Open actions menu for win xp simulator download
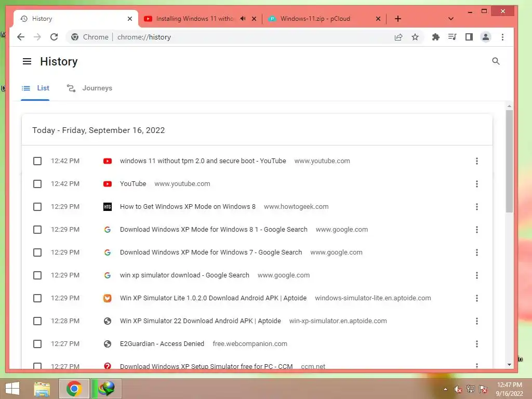Screen dimensions: 532x399 (477, 275)
